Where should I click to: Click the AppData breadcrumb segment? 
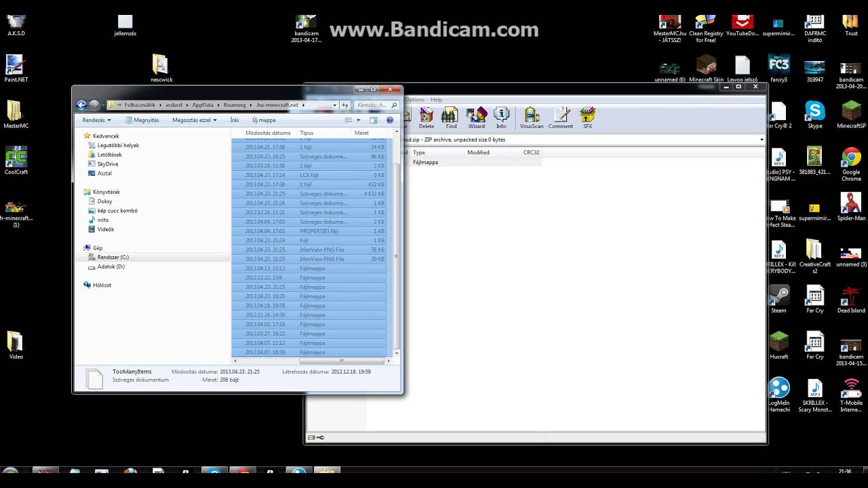(203, 105)
